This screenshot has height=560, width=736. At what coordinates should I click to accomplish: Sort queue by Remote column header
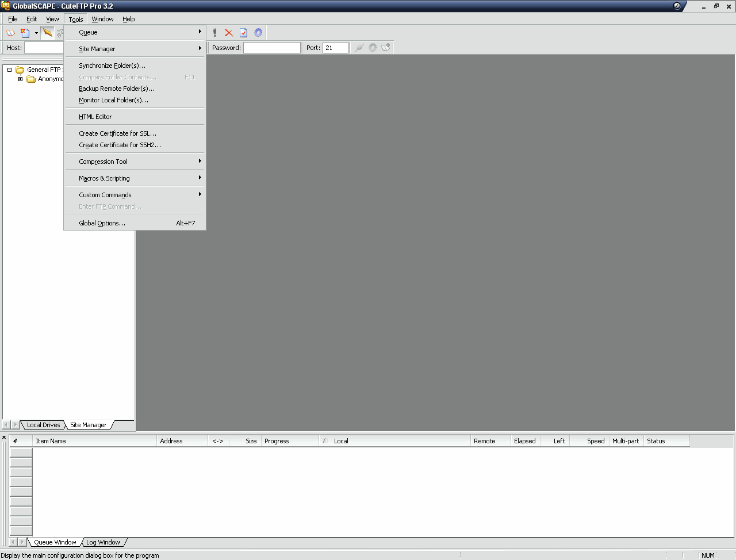click(x=490, y=441)
